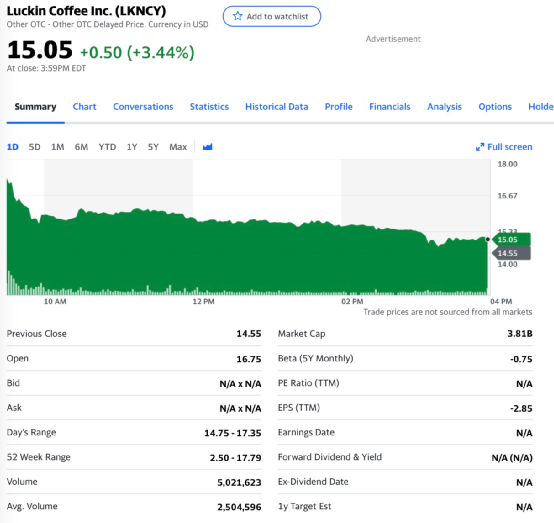Open the Chart tab
This screenshot has width=554, height=523.
click(84, 107)
